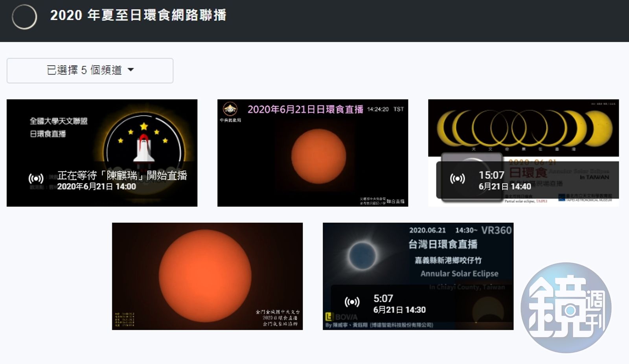Image resolution: width=629 pixels, height=364 pixels.
Task: Open the 台灣日環食直播 VR360 title
Action: pos(443,245)
